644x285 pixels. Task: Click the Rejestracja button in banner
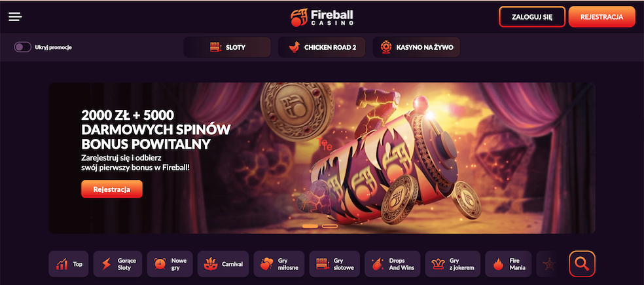tap(112, 189)
